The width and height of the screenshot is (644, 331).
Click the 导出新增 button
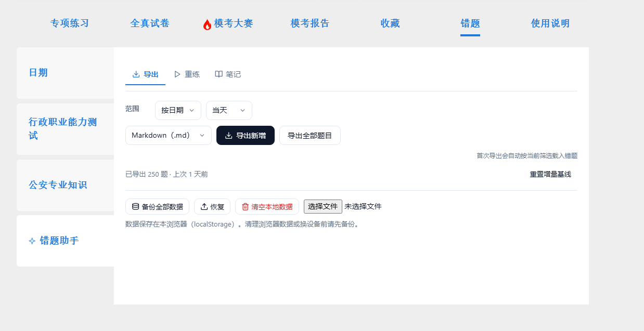coord(246,136)
